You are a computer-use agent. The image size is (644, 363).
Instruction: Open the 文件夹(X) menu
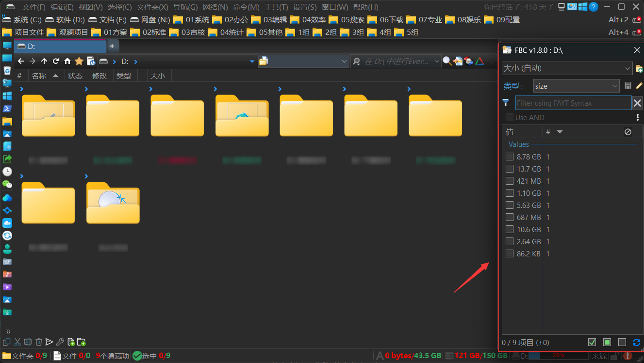[152, 7]
